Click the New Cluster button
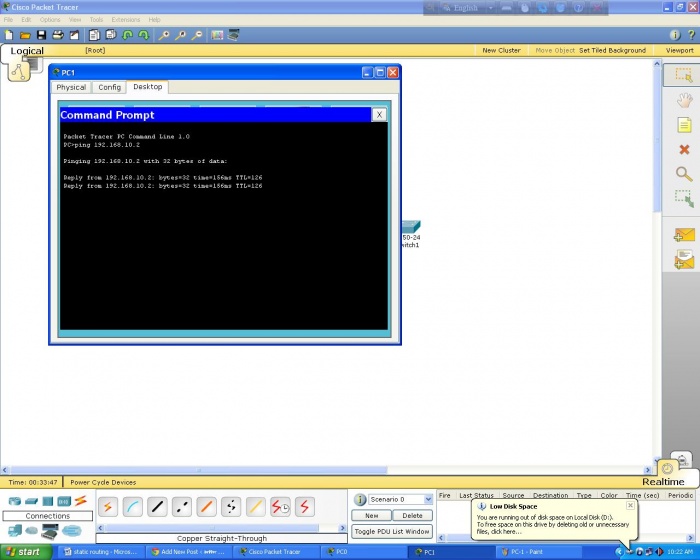The width and height of the screenshot is (700, 560). pyautogui.click(x=501, y=50)
